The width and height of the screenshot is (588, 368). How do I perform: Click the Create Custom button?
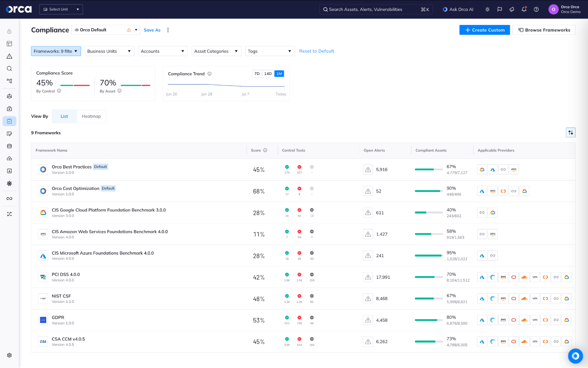point(484,30)
